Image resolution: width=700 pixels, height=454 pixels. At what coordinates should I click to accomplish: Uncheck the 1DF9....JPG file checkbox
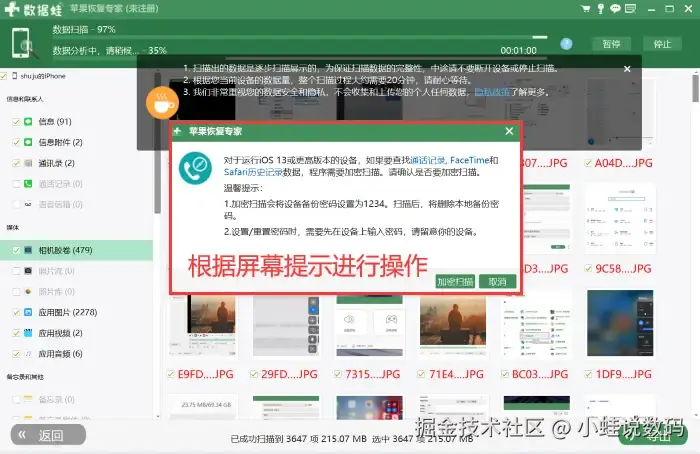coord(588,374)
